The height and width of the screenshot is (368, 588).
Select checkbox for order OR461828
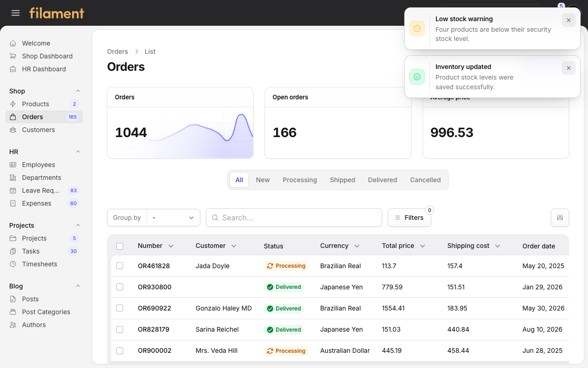120,265
